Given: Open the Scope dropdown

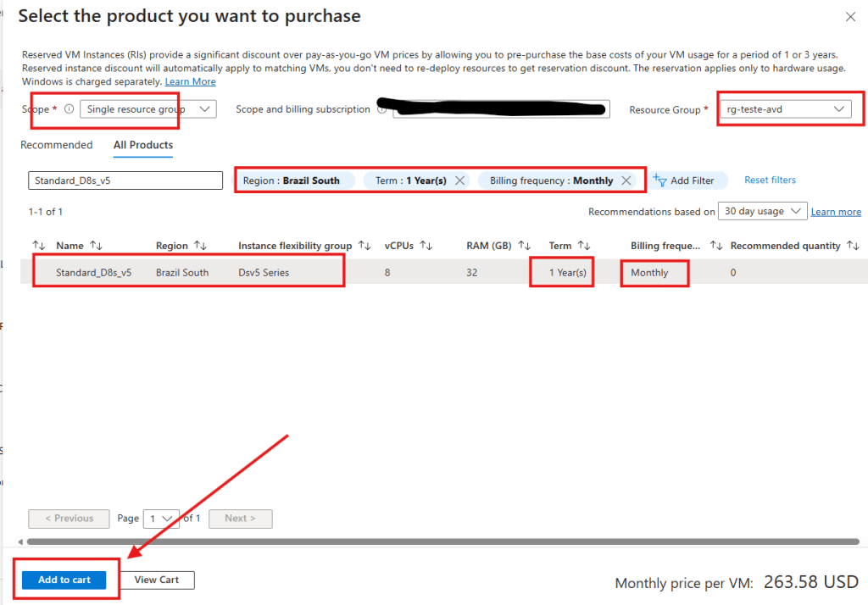Looking at the screenshot, I should pos(147,109).
